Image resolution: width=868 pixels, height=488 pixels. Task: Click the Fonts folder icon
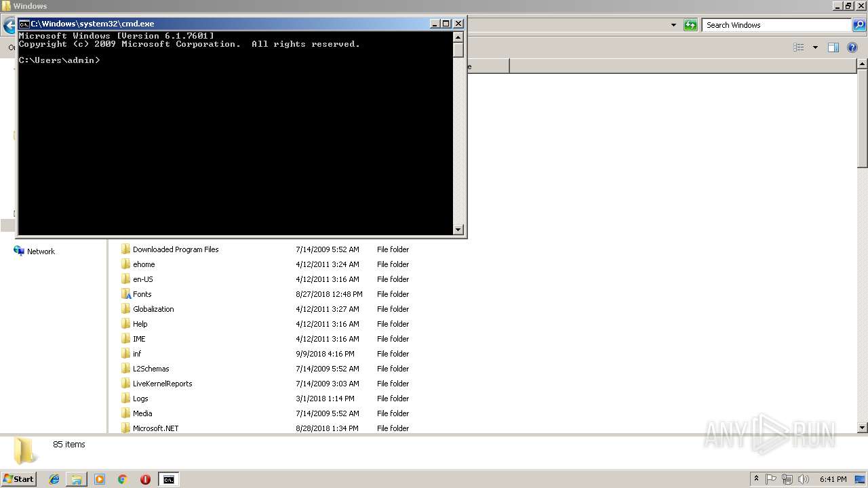point(126,294)
